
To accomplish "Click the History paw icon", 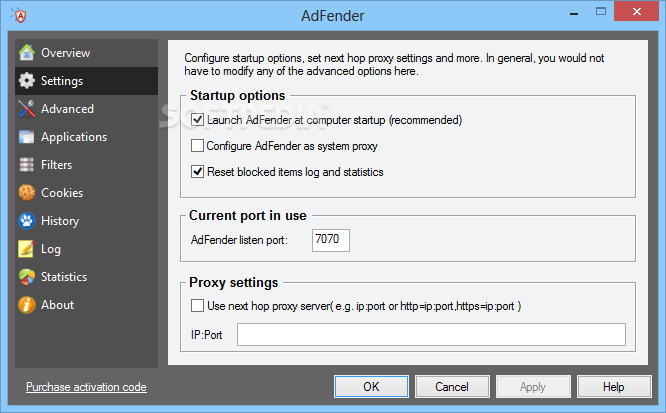I will coord(26,221).
